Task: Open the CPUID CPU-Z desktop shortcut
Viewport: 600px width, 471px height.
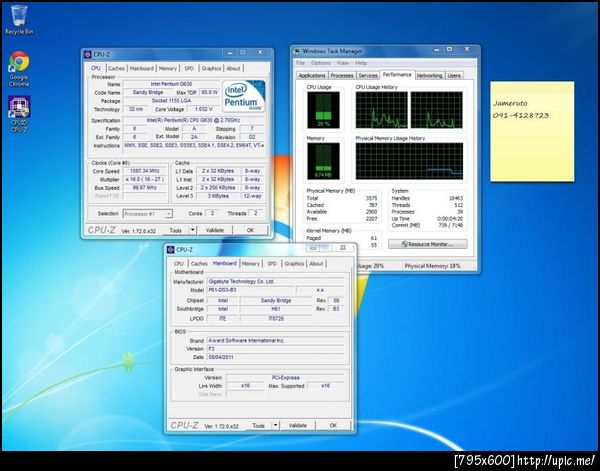Action: [x=19, y=114]
